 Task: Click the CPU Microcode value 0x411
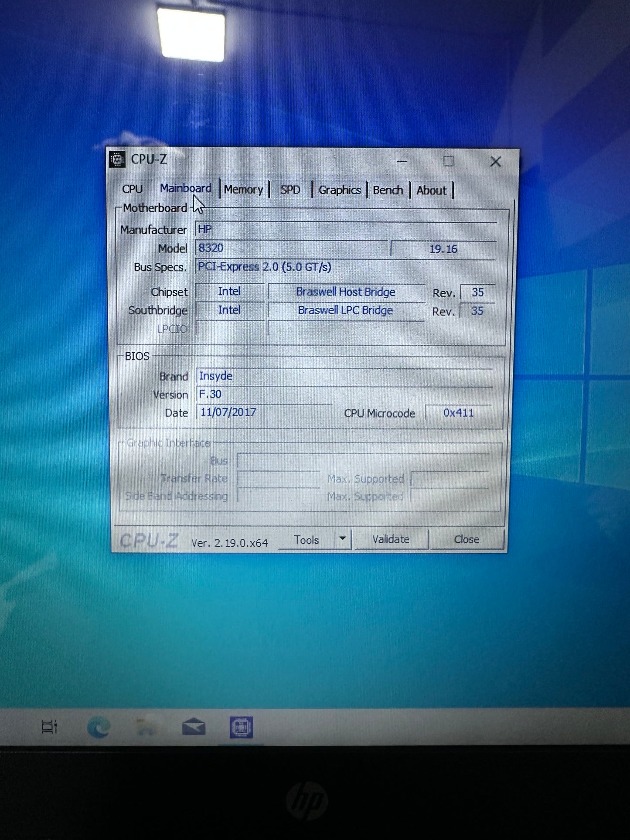tap(459, 413)
